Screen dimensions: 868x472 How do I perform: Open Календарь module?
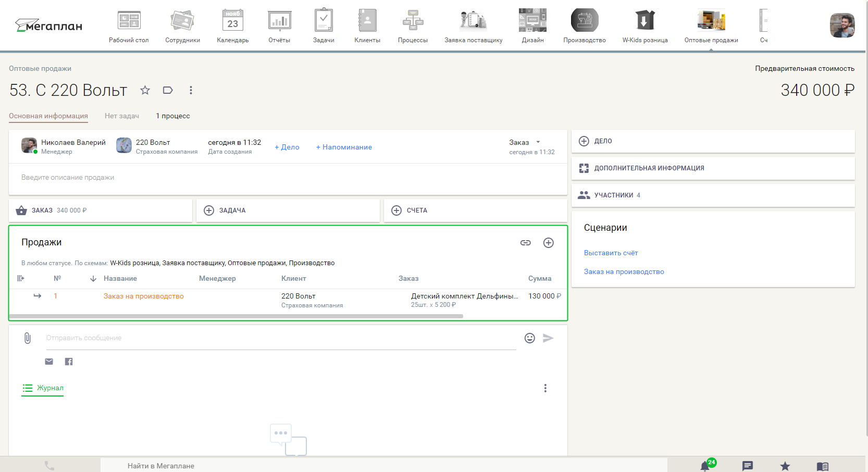click(x=232, y=26)
